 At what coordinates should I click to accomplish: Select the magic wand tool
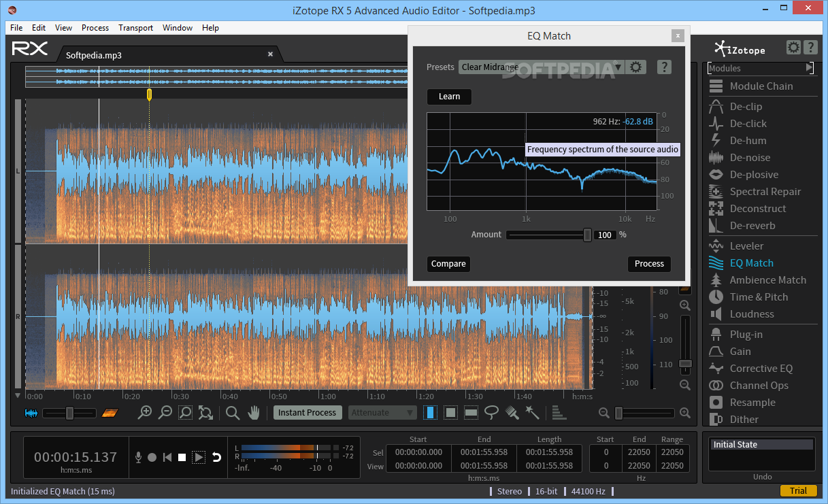click(x=532, y=412)
